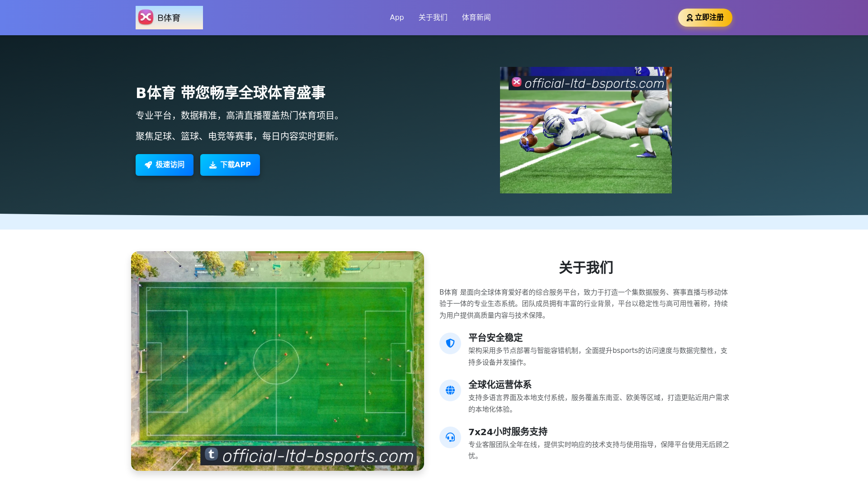Screen dimensions: 868x488
Task: Open the App nav link
Action: point(396,18)
